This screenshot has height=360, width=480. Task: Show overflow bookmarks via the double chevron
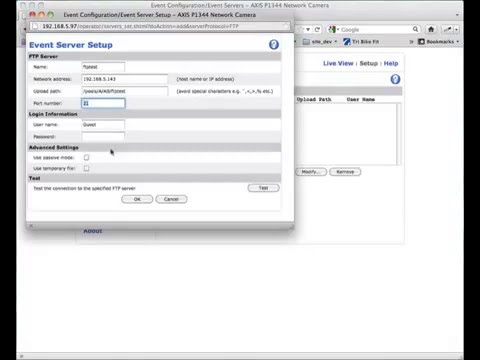click(x=411, y=42)
